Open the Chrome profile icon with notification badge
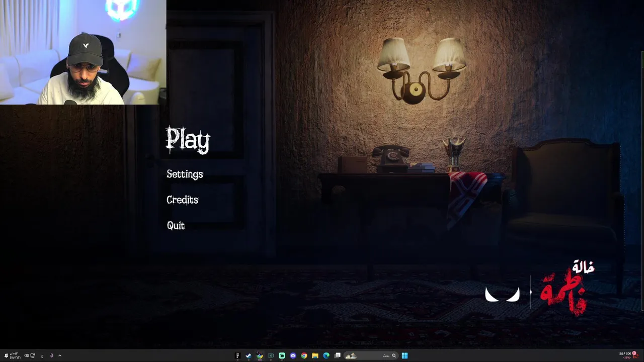Viewport: 644px width, 362px height. 260,355
